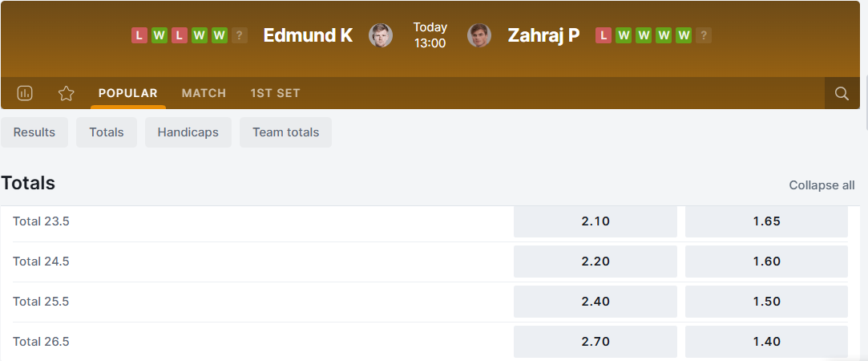Open the statistics chart icon

pyautogui.click(x=25, y=93)
